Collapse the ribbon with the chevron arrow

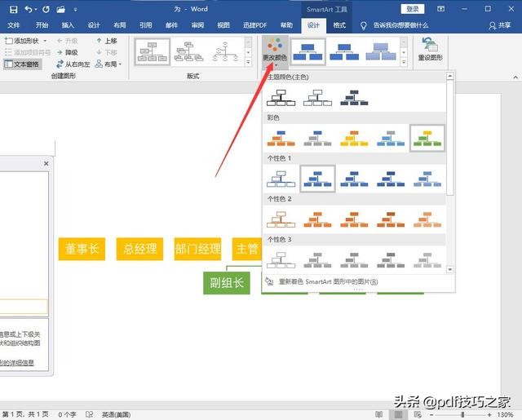(515, 77)
